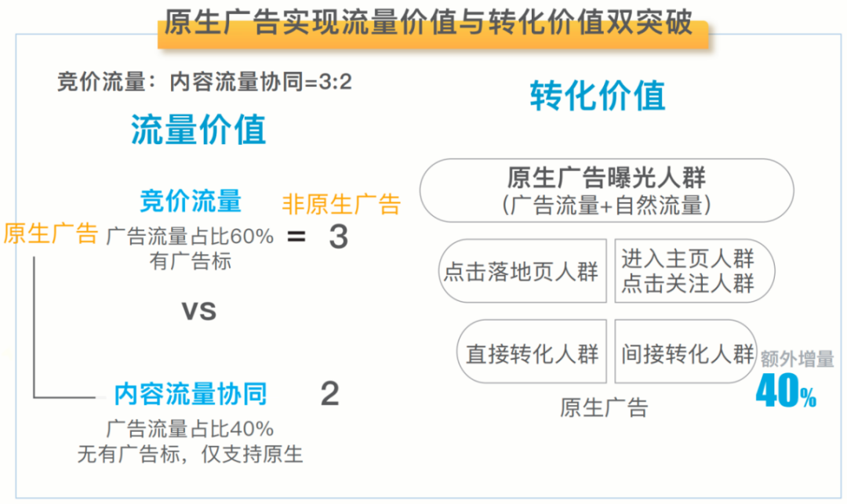Image resolution: width=847 pixels, height=504 pixels.
Task: Click the '无有广告标，仅支持原生' caption
Action: click(190, 454)
